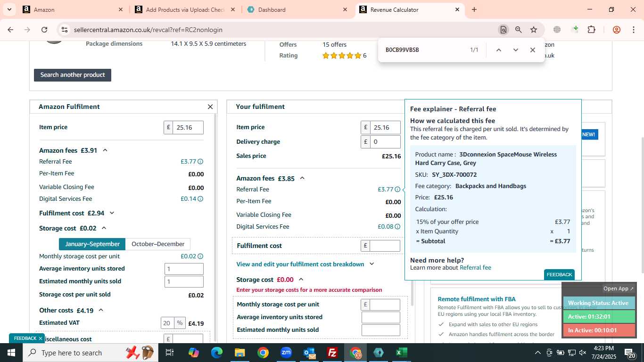Click Search another product button
Screen dimensions: 644x362
pyautogui.click(x=73, y=75)
